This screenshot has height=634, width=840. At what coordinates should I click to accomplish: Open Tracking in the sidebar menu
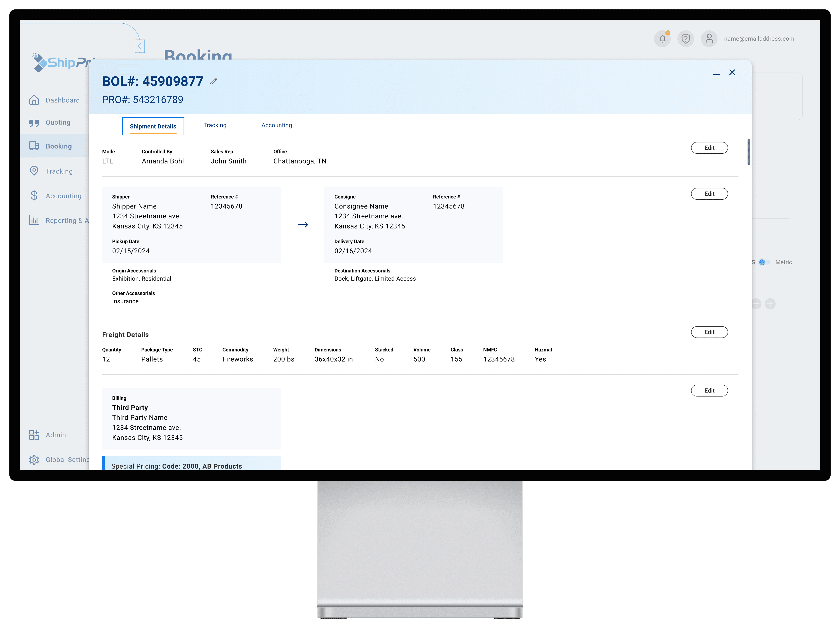point(59,171)
